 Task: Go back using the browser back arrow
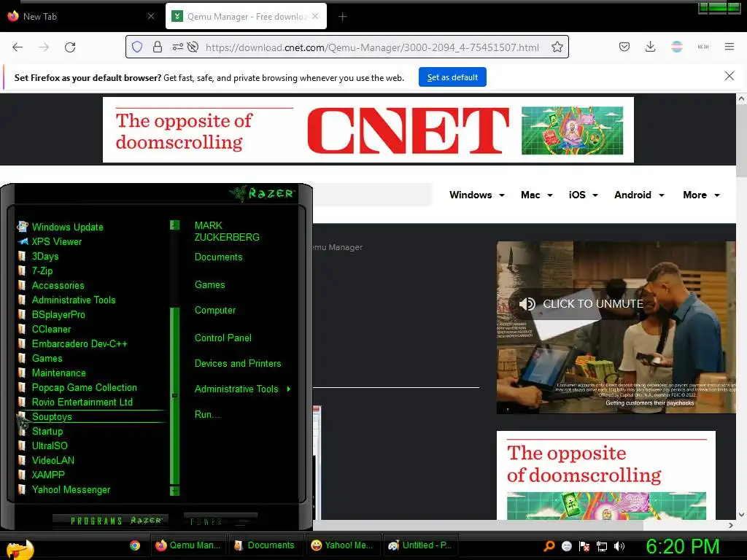click(x=18, y=47)
